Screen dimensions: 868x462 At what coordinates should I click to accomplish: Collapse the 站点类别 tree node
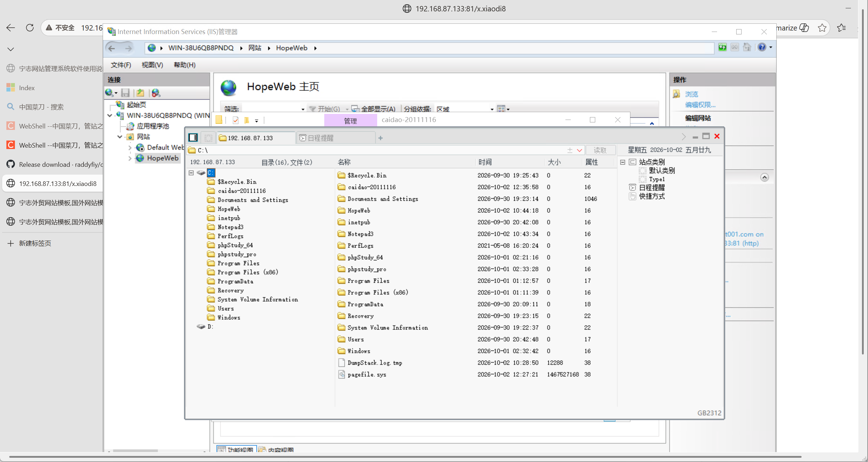click(x=623, y=162)
